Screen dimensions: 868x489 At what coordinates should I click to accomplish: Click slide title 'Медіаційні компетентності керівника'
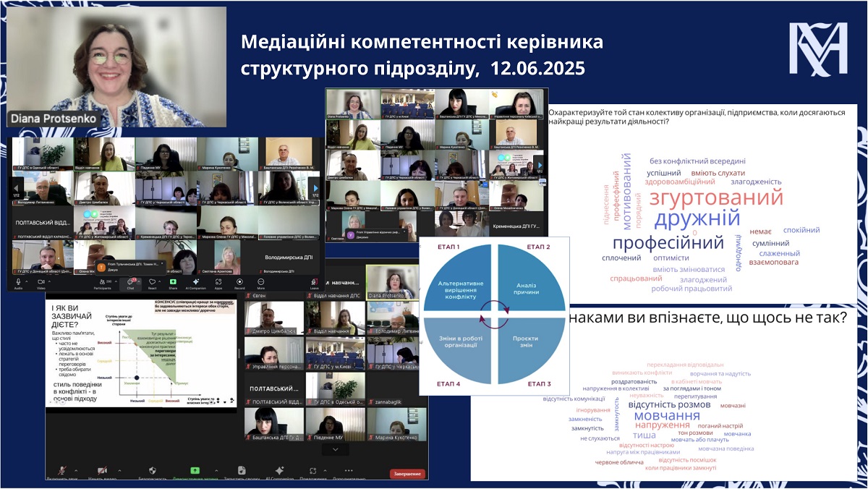click(x=422, y=42)
